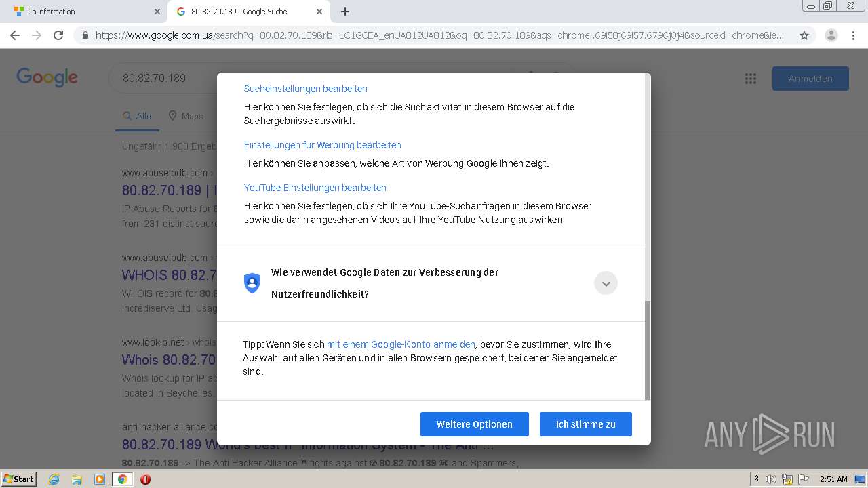Open the file explorer taskbar icon
Screen dimensions: 868x488
pyautogui.click(x=77, y=479)
